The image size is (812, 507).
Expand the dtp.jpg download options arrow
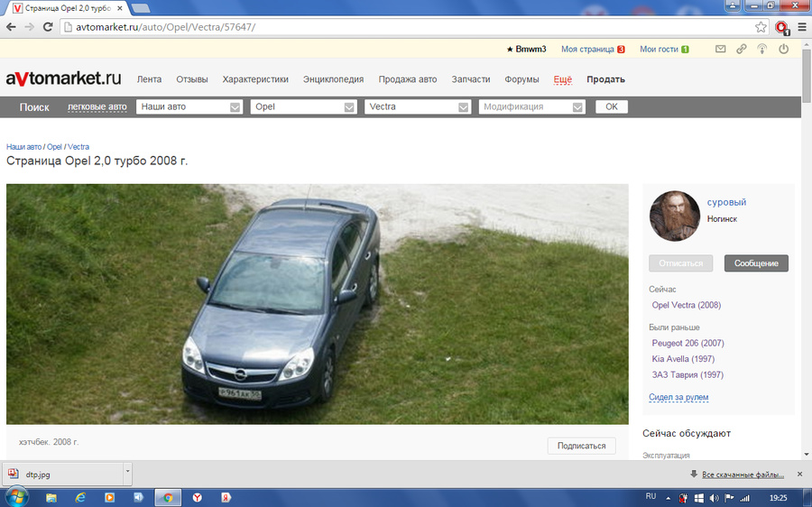point(127,474)
